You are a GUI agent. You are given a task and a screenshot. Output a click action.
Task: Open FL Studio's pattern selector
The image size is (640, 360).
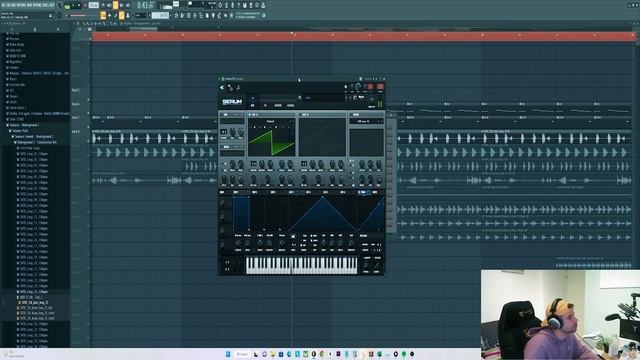tap(160, 15)
